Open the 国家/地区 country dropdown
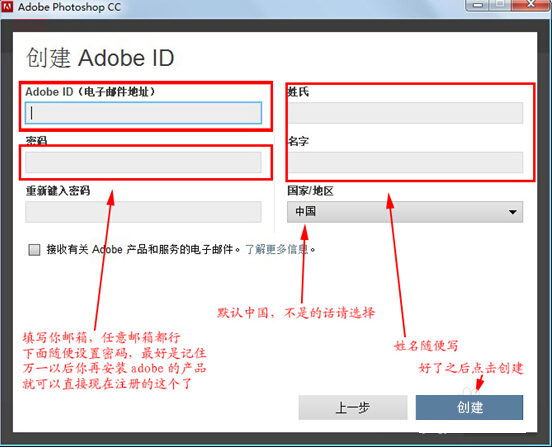 pyautogui.click(x=405, y=212)
